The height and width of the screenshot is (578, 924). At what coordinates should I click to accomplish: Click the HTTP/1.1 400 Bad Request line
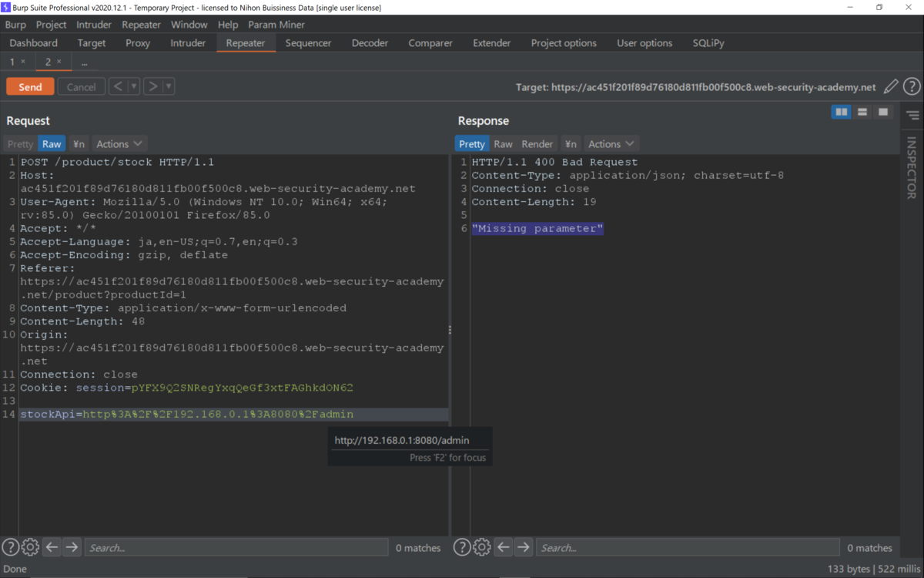click(x=554, y=163)
